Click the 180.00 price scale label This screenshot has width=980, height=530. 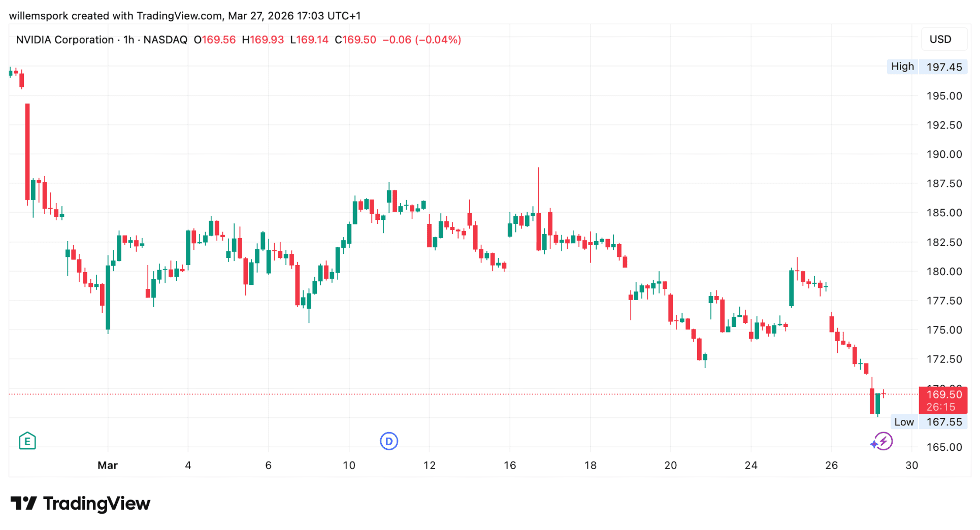coord(944,272)
